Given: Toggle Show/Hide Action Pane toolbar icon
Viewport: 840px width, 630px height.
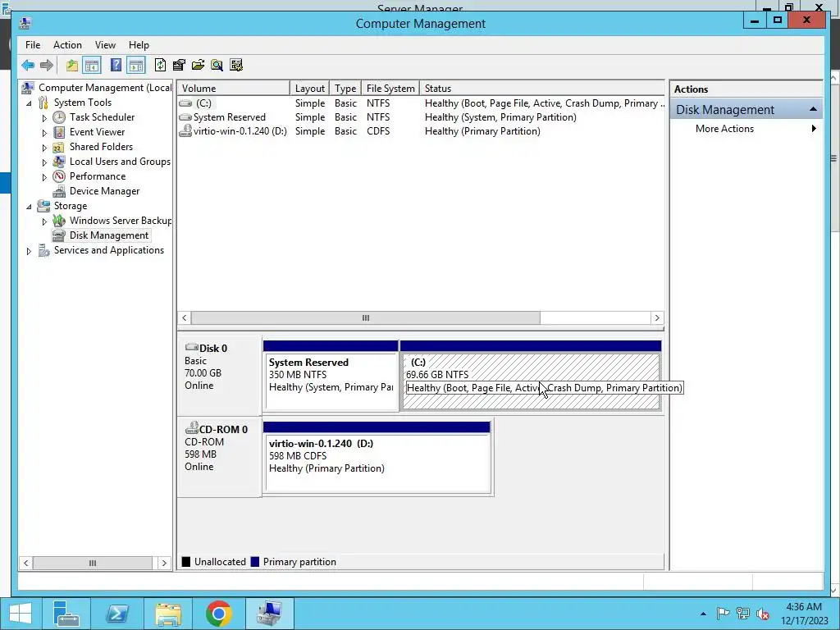Looking at the screenshot, I should [136, 66].
